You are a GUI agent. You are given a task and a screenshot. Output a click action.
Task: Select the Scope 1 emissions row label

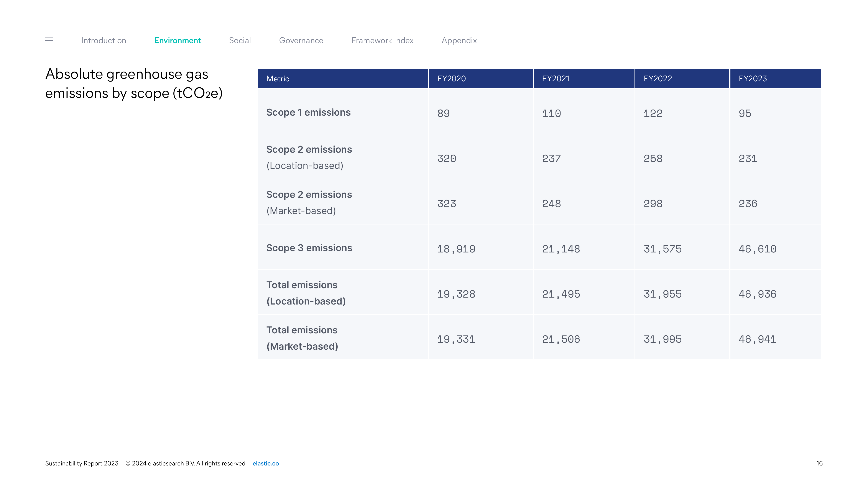pos(308,112)
